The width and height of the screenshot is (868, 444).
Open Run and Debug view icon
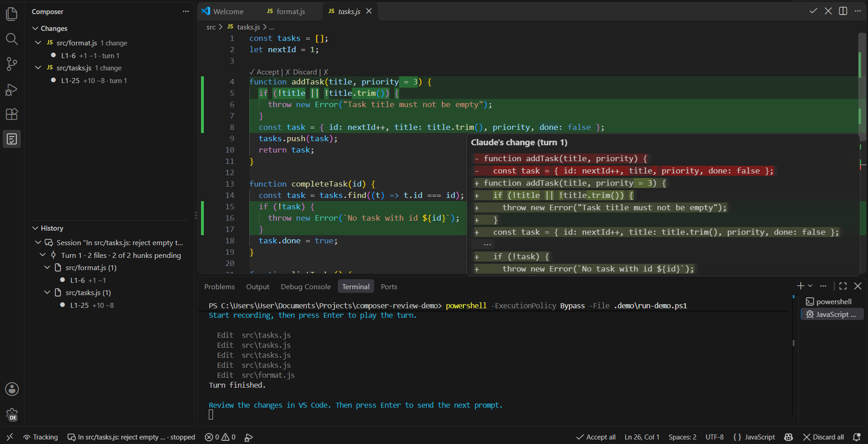[x=12, y=89]
